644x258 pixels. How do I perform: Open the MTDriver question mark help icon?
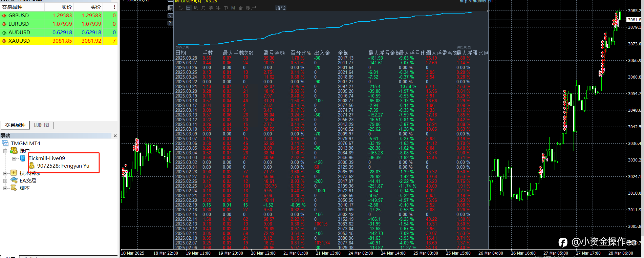(170, 23)
